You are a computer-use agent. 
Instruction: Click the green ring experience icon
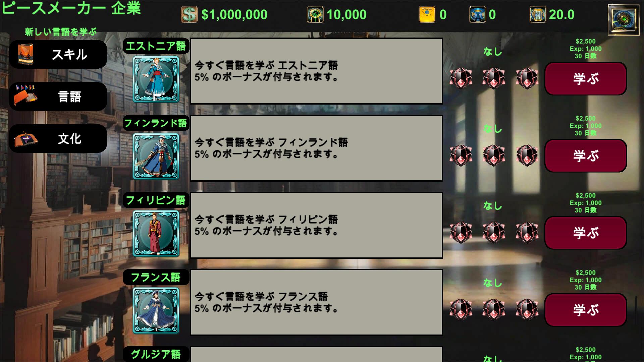coord(315,14)
